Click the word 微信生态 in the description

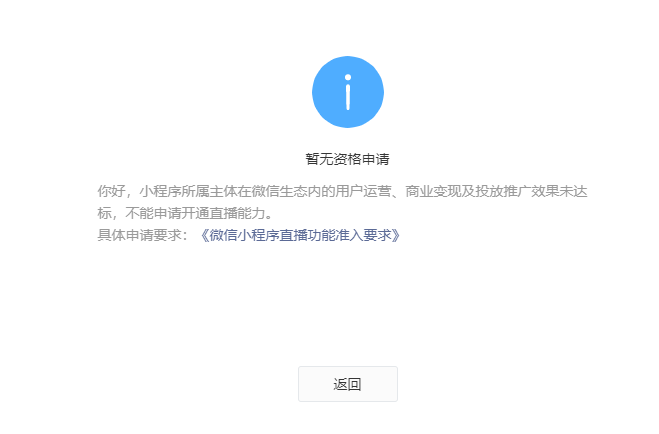point(279,191)
